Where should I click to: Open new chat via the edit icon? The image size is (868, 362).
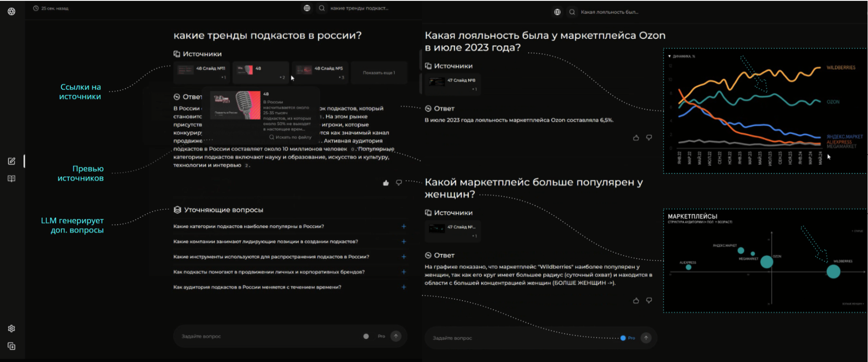[11, 161]
